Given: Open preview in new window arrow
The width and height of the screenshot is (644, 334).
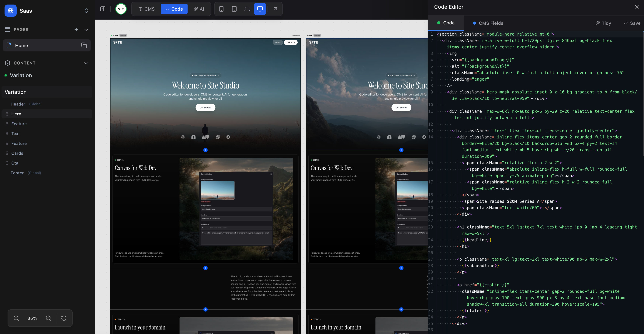Looking at the screenshot, I should (x=275, y=9).
